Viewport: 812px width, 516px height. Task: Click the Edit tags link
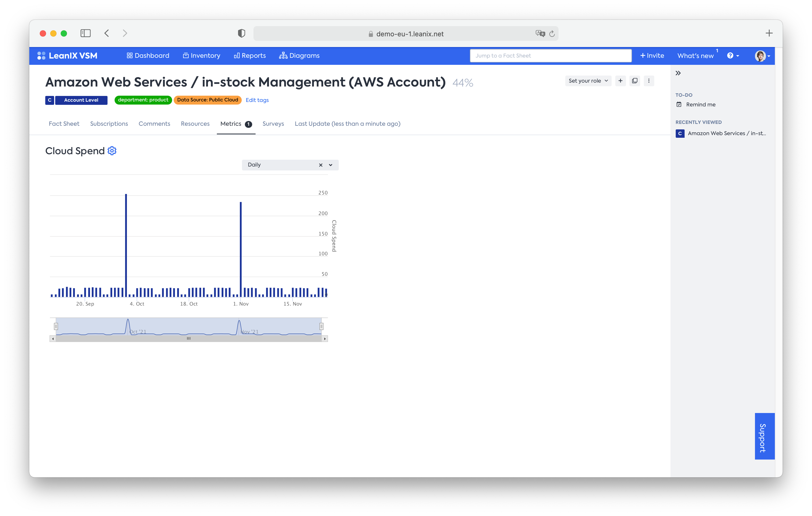(257, 100)
